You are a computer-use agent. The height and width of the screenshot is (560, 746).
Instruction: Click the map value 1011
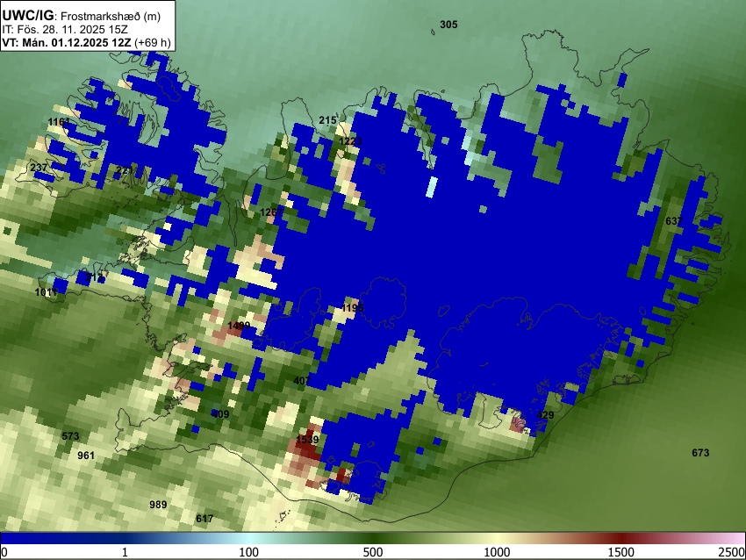[x=47, y=292]
